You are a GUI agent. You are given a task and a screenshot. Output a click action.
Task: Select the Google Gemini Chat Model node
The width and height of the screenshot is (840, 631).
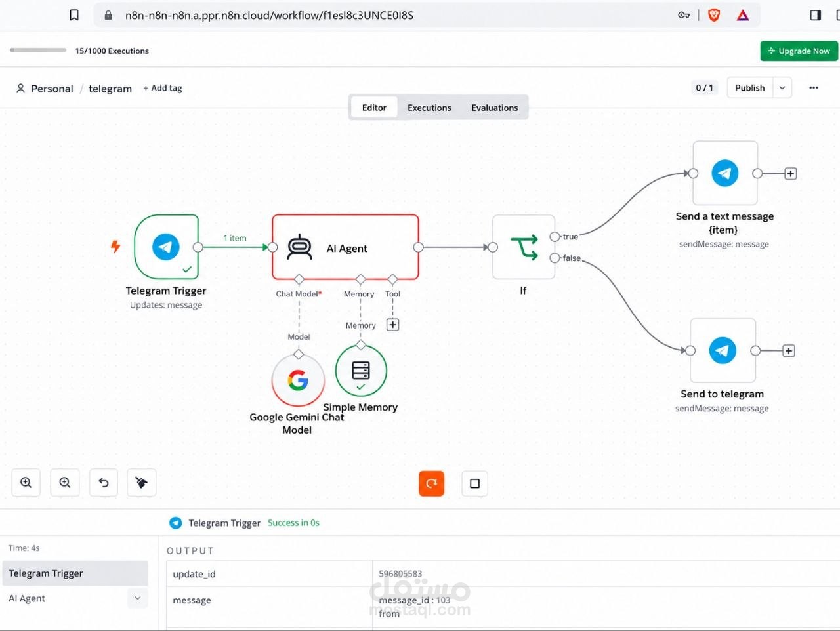(298, 380)
